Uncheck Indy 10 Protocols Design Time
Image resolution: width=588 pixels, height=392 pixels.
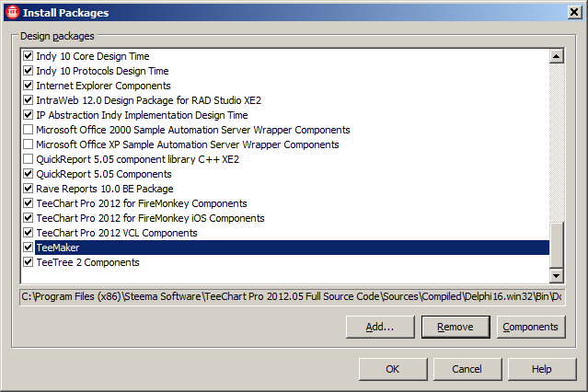[29, 71]
